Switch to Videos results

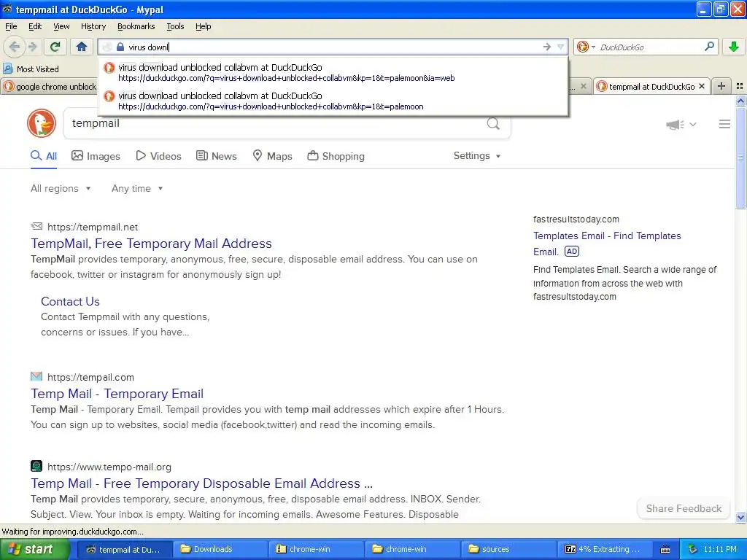(158, 156)
